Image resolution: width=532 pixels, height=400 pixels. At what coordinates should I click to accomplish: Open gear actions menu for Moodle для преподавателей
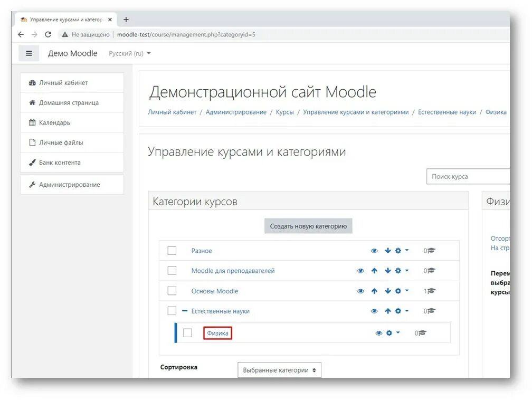pos(402,271)
